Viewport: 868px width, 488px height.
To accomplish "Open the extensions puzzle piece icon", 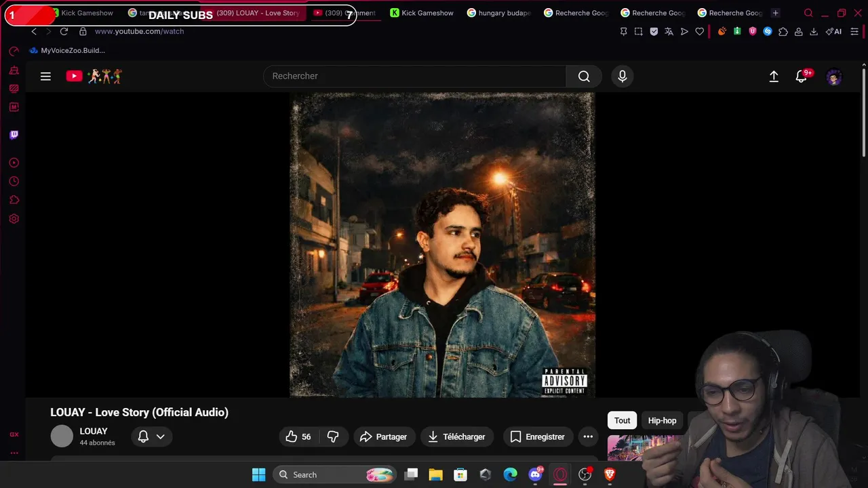I will point(783,31).
